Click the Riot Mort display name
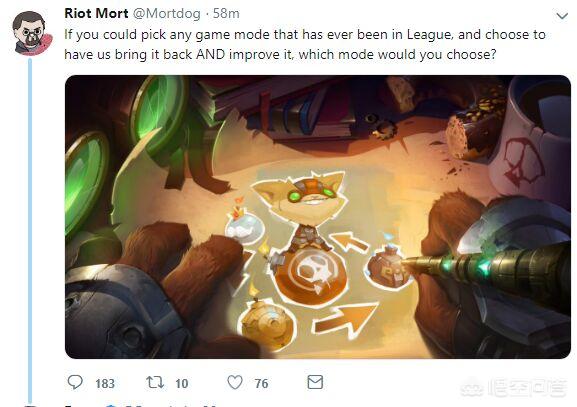Viewport: 577px width, 407px height. (x=96, y=13)
